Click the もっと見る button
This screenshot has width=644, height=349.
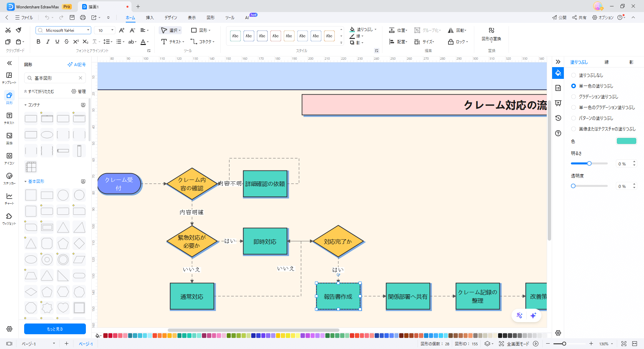(x=55, y=329)
